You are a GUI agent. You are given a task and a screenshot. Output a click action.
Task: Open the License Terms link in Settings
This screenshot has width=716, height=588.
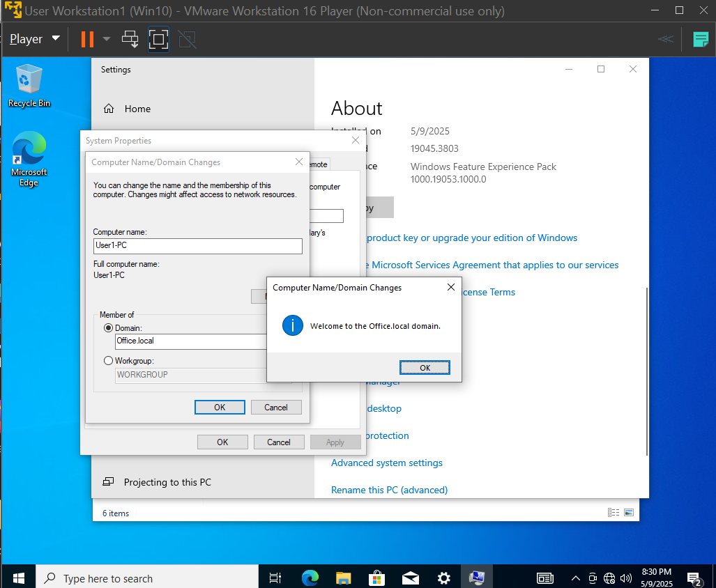tap(489, 292)
